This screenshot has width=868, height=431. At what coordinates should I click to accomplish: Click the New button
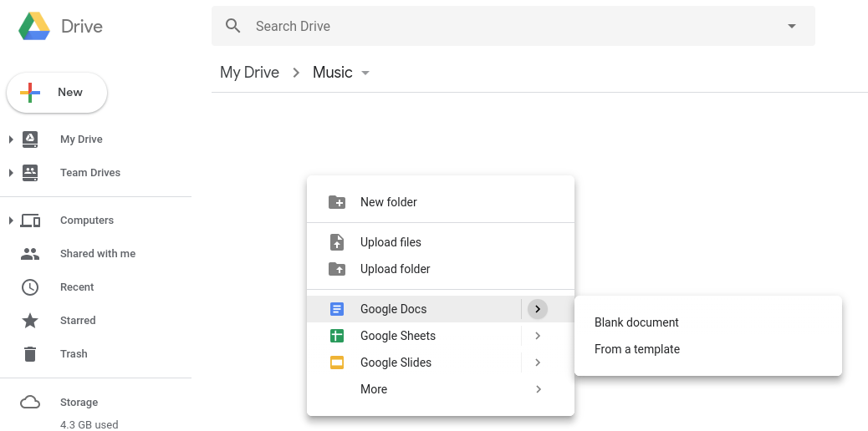(57, 93)
